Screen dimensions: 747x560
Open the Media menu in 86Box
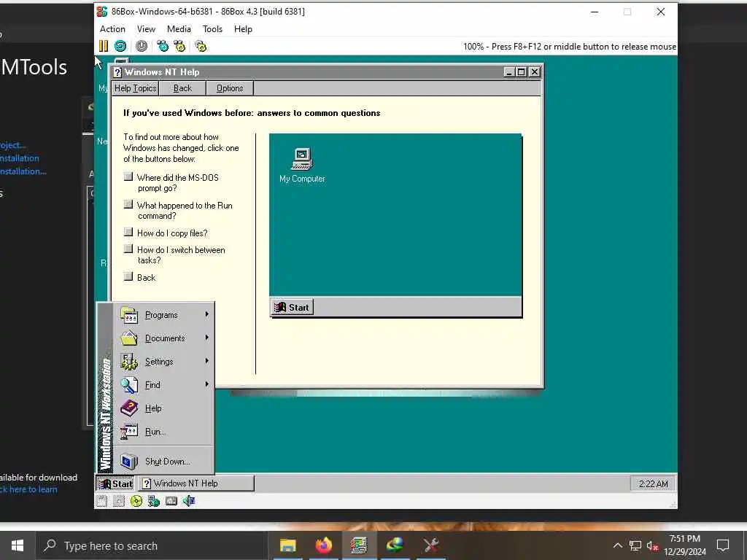(x=179, y=29)
